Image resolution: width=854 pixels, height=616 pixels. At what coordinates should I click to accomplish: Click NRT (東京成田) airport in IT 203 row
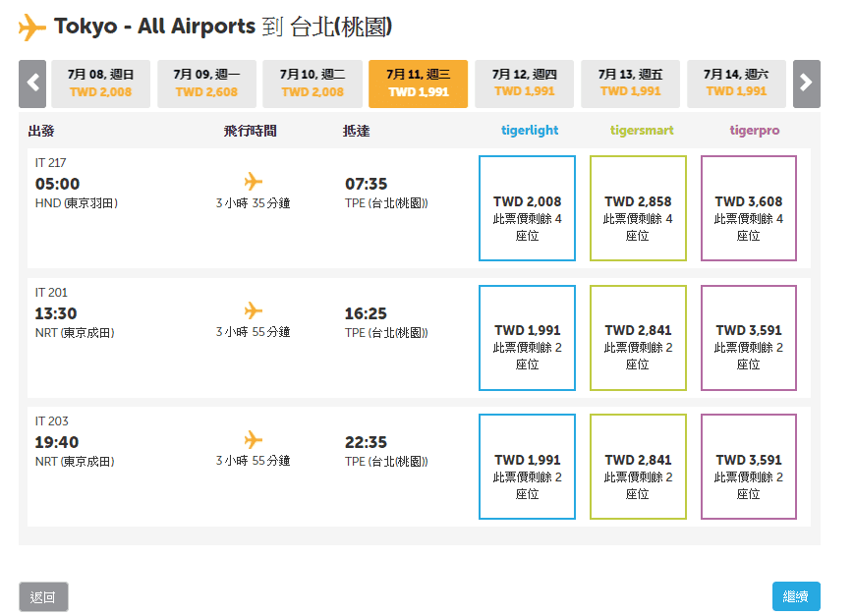tap(75, 462)
